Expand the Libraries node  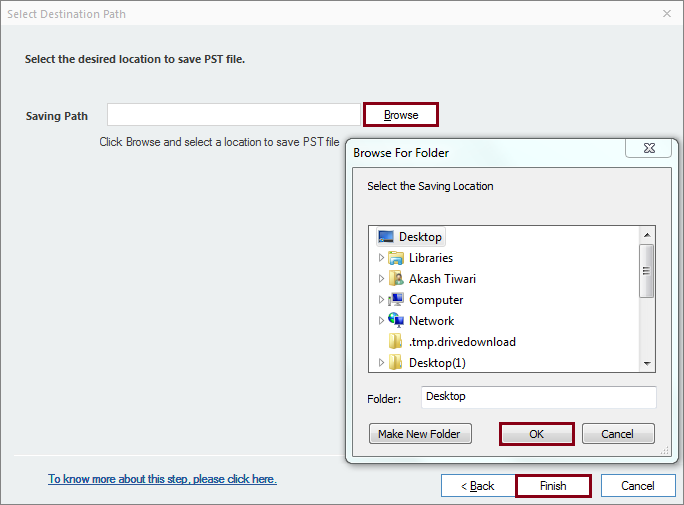(x=381, y=258)
